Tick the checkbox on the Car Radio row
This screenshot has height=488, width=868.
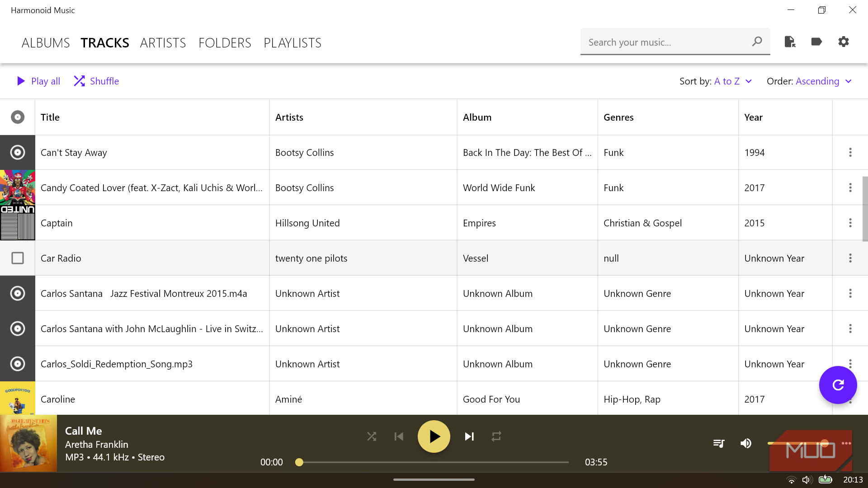pos(18,258)
